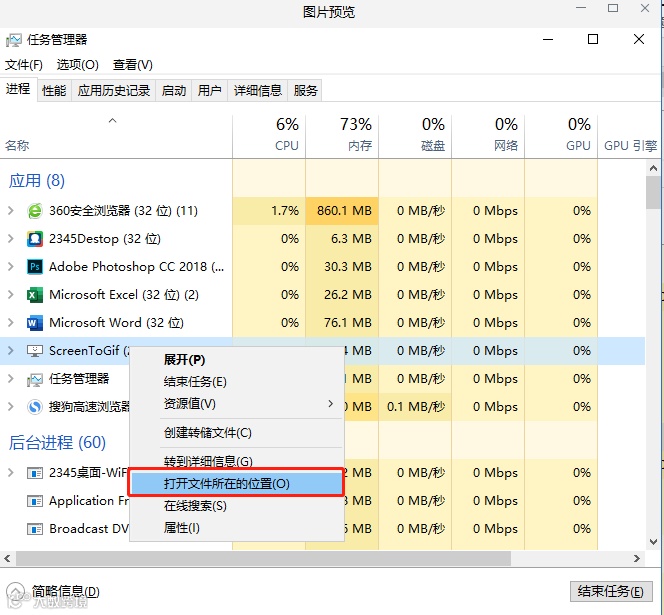The width and height of the screenshot is (664, 615).
Task: Choose 创建转储文件(C) in context menu
Action: pos(237,433)
